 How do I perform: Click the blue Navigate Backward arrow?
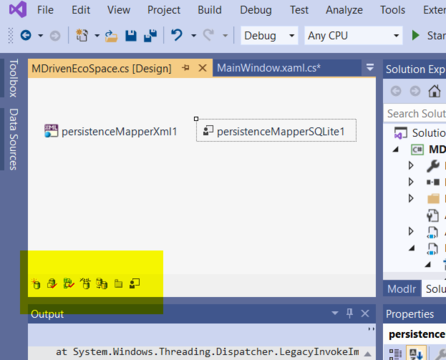[x=26, y=35]
